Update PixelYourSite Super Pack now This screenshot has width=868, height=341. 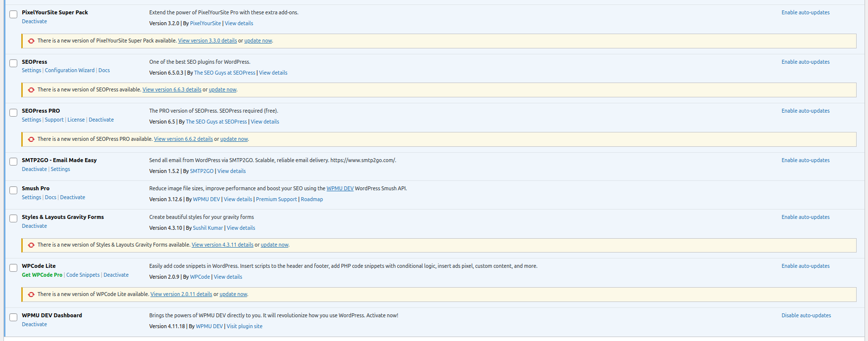tap(258, 41)
